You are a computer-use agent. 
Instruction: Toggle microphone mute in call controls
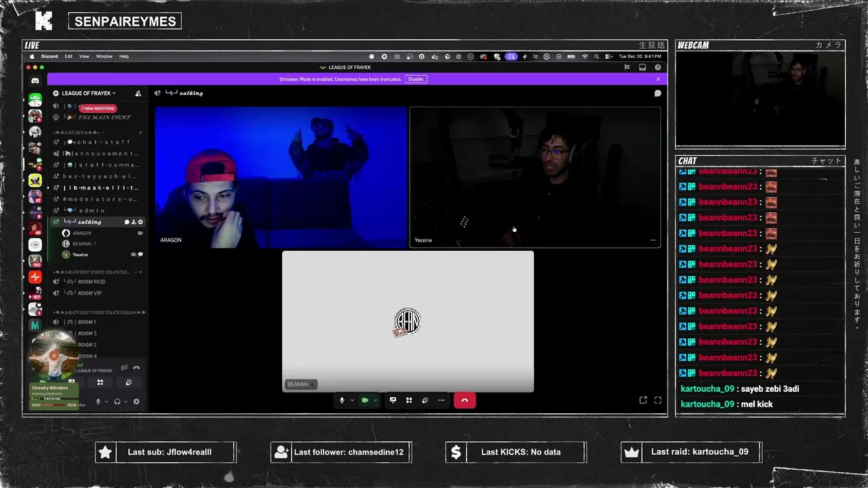tap(342, 401)
